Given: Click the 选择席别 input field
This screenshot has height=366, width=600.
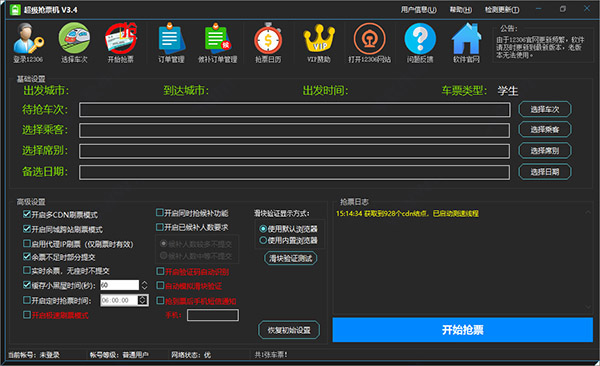Looking at the screenshot, I should pyautogui.click(x=295, y=151).
